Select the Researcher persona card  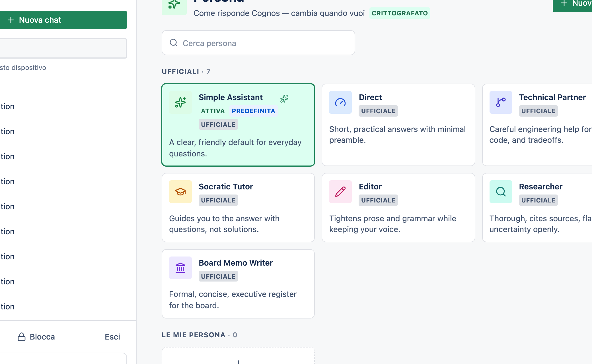click(x=537, y=208)
